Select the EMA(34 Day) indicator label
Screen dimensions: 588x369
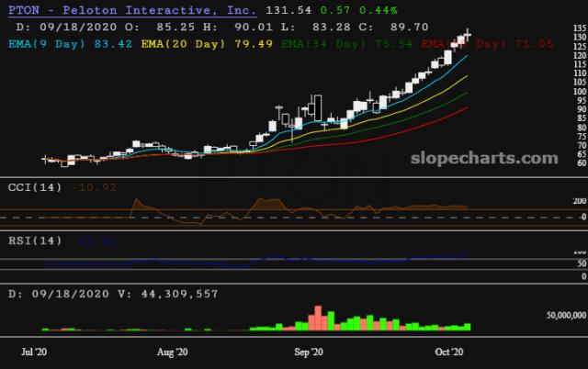click(x=317, y=42)
